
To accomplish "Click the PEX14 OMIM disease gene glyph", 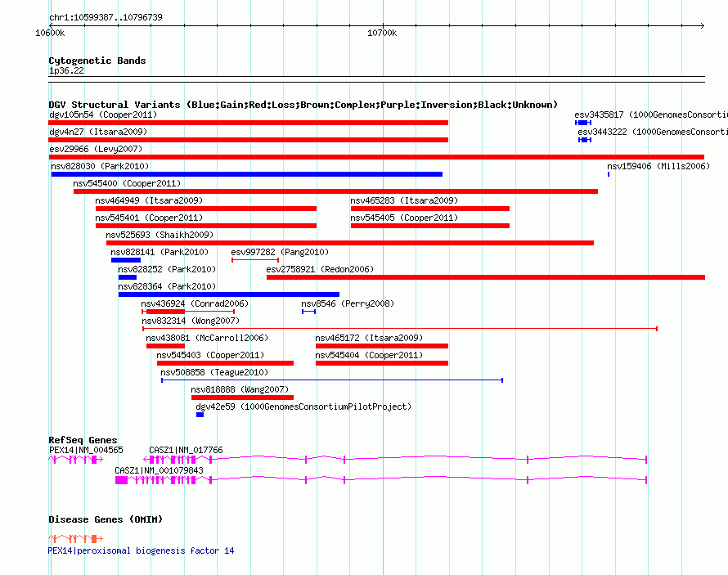I will (76, 538).
